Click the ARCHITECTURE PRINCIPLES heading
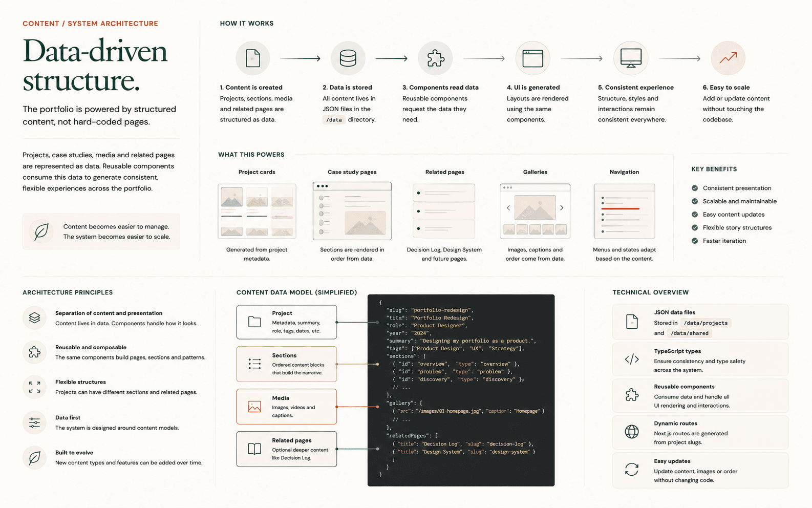The width and height of the screenshot is (812, 508). [x=68, y=292]
